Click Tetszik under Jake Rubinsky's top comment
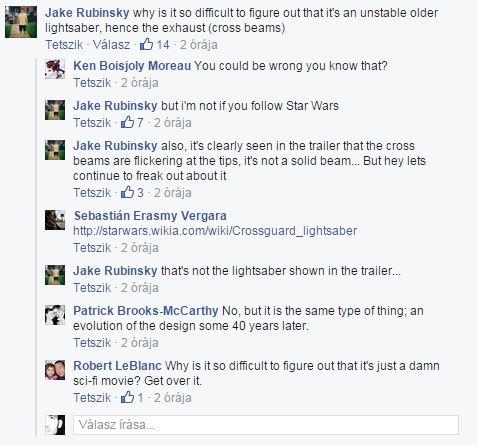This screenshot has width=477, height=445. [64, 44]
